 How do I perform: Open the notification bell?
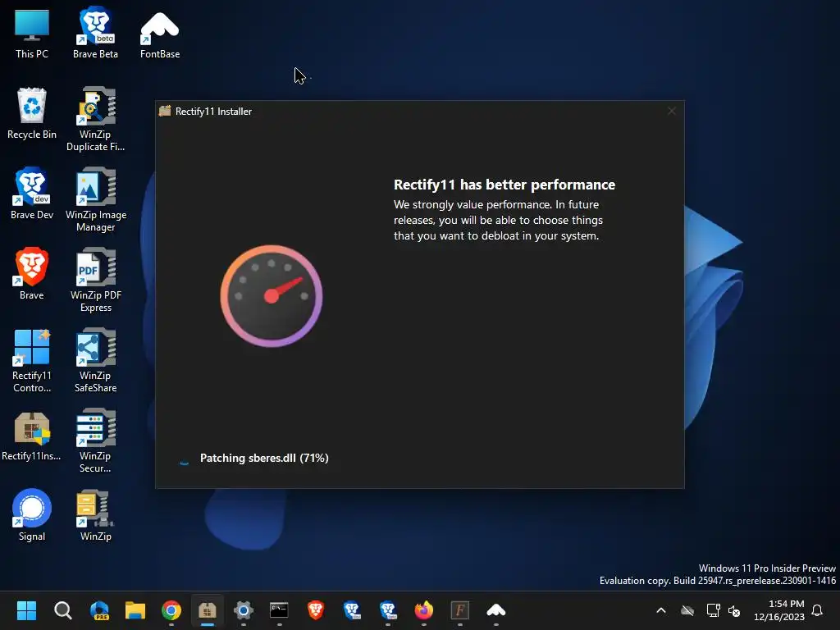[818, 610]
